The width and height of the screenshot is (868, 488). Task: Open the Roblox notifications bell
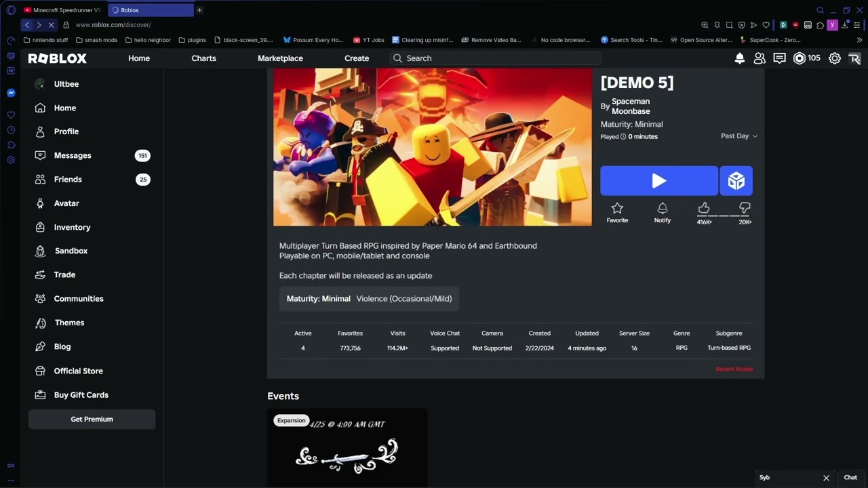coord(740,58)
